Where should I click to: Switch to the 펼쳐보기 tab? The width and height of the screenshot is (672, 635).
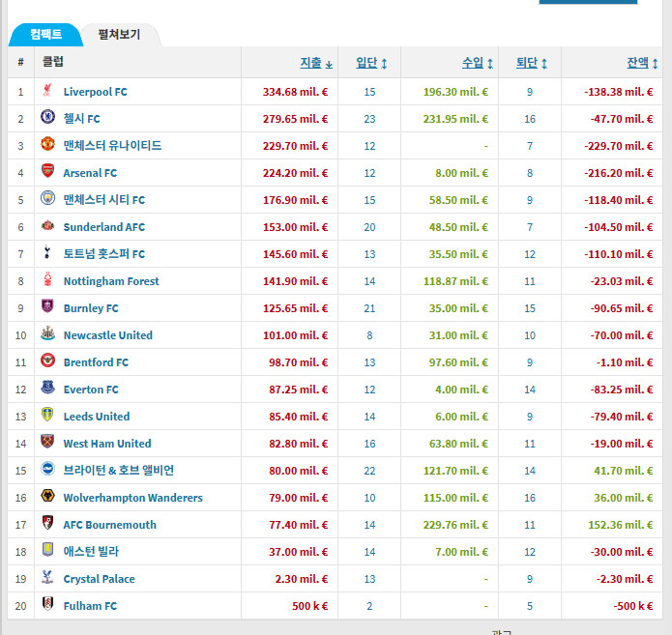tap(119, 34)
